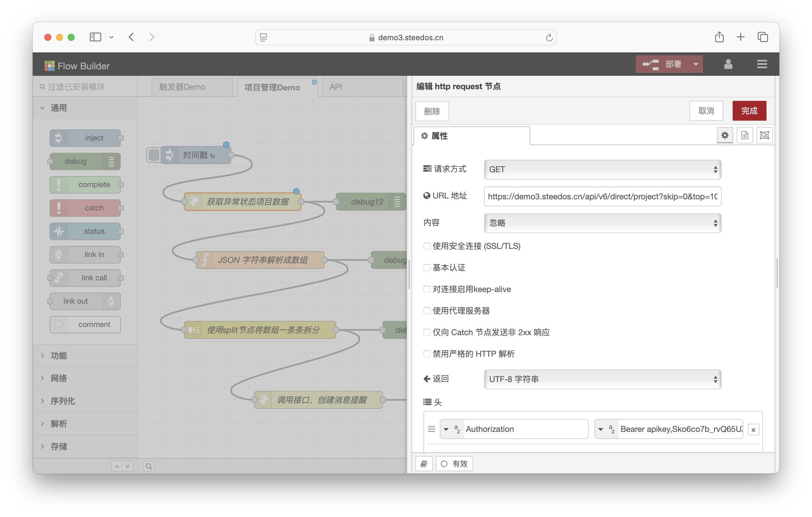Click the red 完成 button
The width and height of the screenshot is (812, 517).
(x=749, y=110)
